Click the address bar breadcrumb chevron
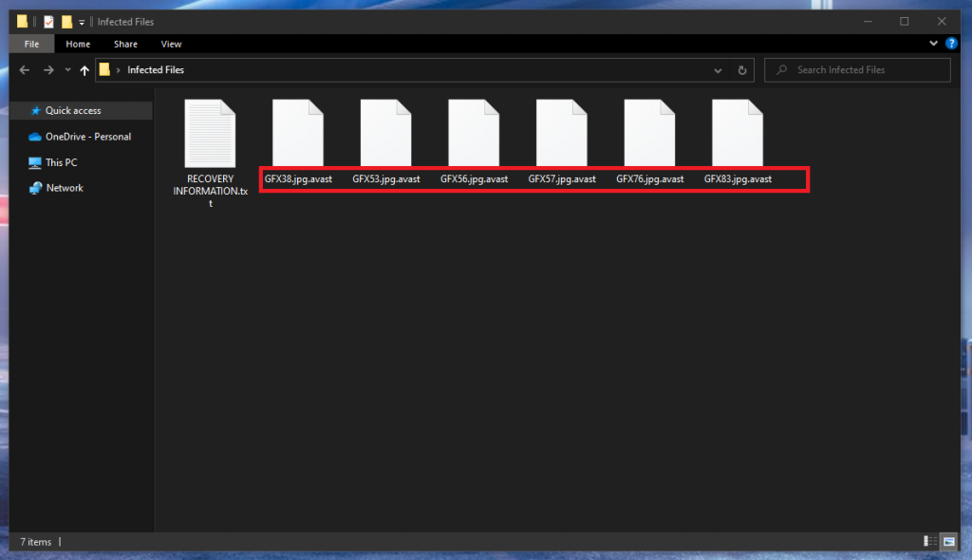Image resolution: width=972 pixels, height=560 pixels. tap(118, 70)
